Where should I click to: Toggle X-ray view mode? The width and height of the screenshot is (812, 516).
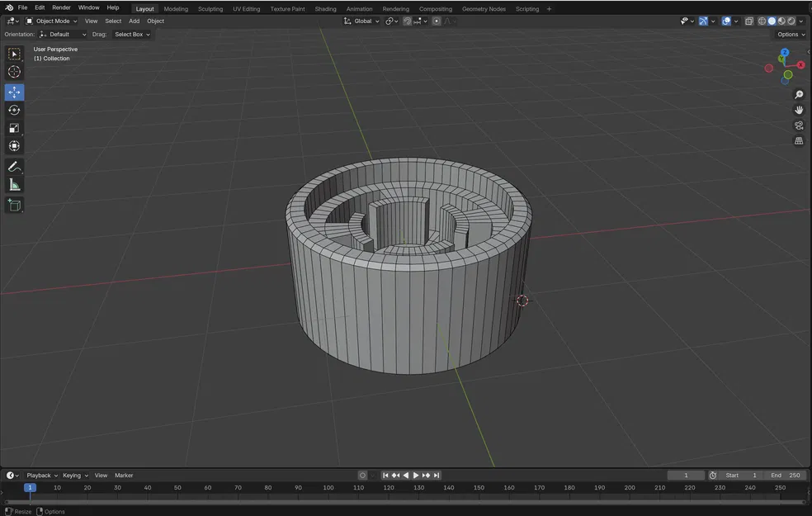tap(749, 21)
